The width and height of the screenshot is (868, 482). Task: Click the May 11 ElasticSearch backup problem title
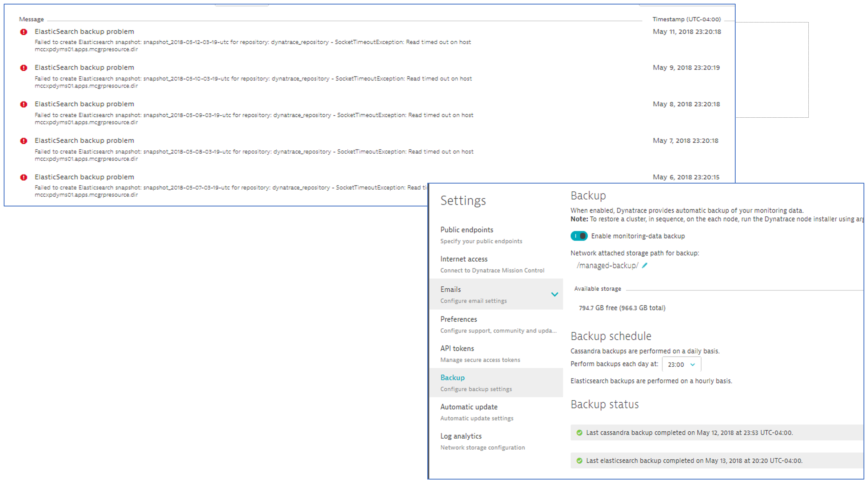coord(84,31)
